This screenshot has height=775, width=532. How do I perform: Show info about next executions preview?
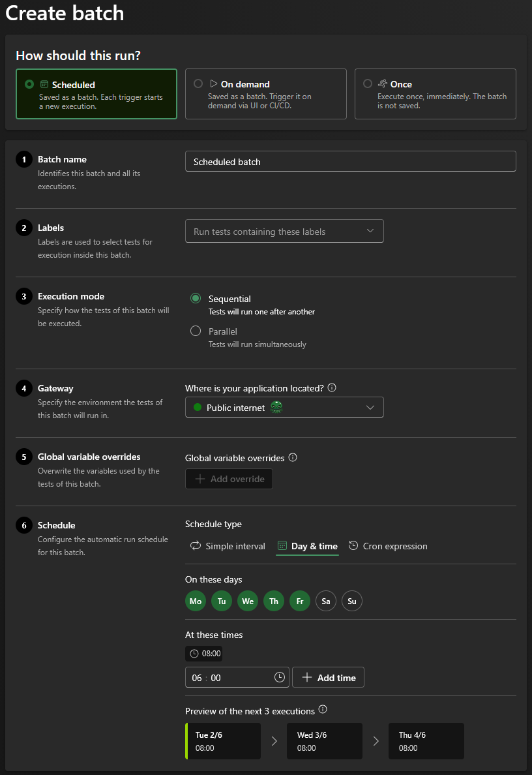[323, 709]
